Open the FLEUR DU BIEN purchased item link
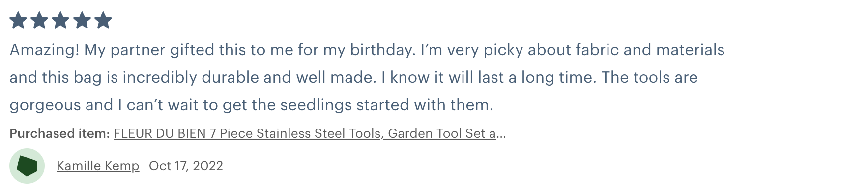The height and width of the screenshot is (193, 868). (x=305, y=133)
